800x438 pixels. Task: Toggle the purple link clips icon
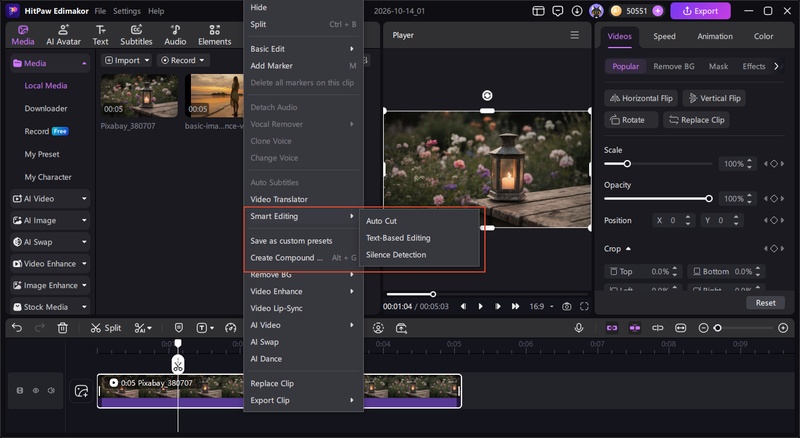pos(612,328)
